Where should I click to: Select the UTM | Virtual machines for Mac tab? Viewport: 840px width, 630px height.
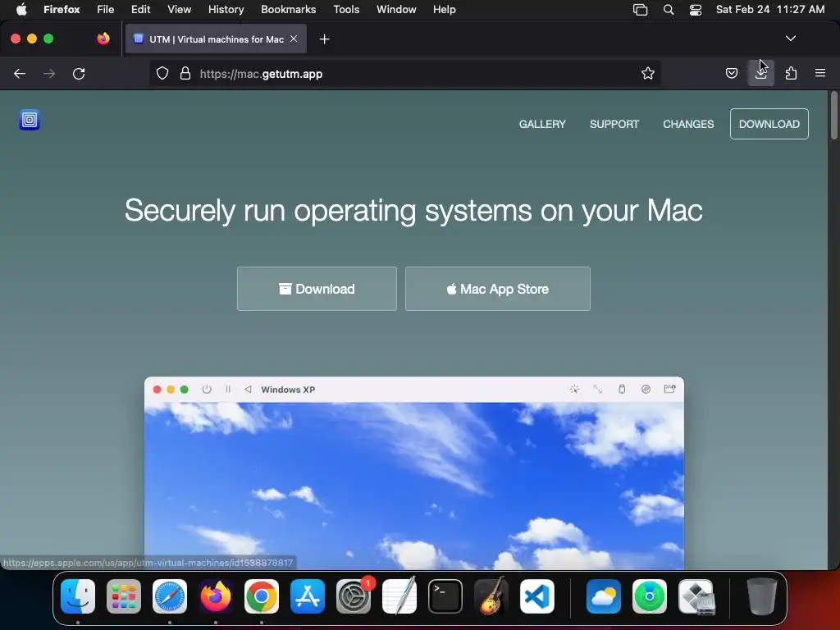(x=216, y=39)
